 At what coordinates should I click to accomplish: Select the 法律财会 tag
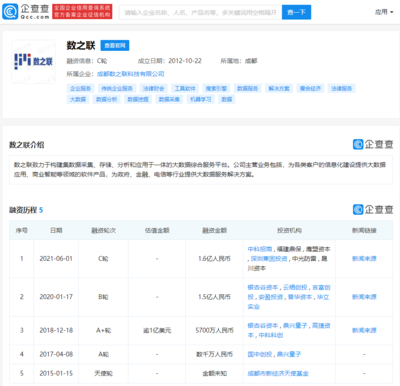pyautogui.click(x=154, y=88)
